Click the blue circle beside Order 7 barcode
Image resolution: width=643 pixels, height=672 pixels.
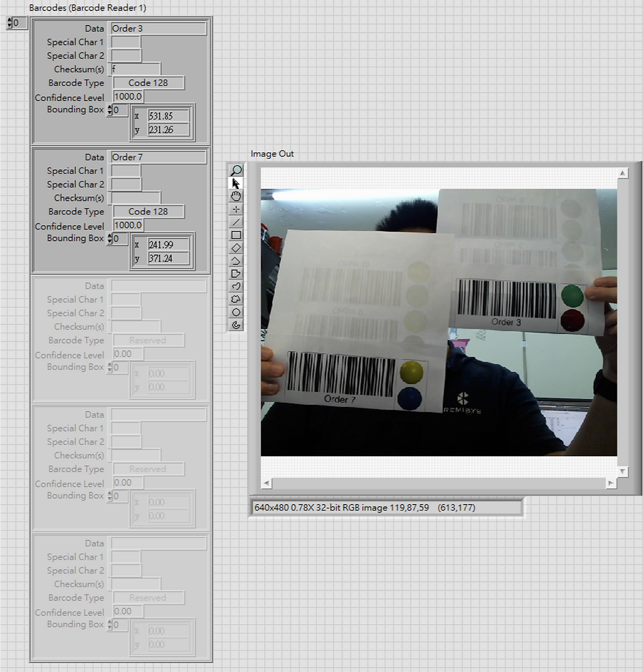(410, 398)
